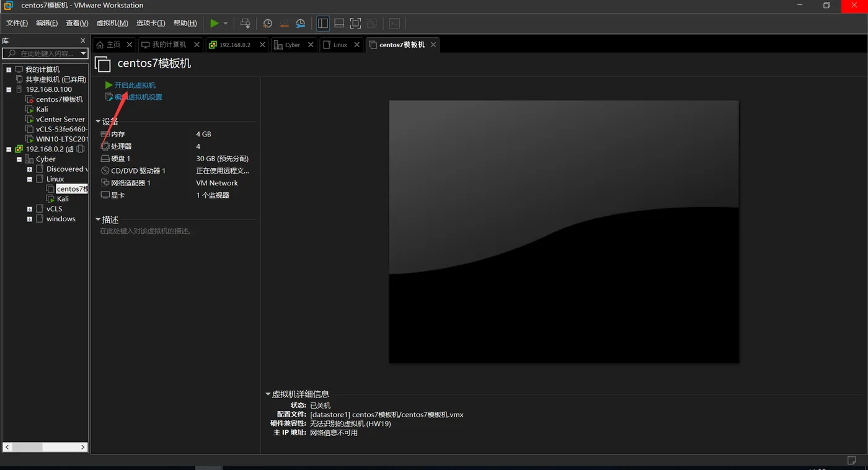Open the 查看(V) menu
Image resolution: width=868 pixels, height=470 pixels.
[x=77, y=24]
